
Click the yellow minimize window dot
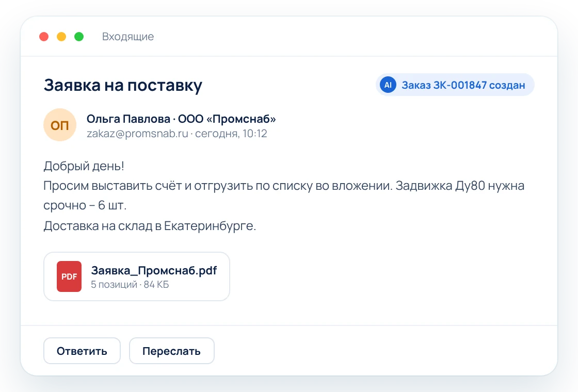61,37
